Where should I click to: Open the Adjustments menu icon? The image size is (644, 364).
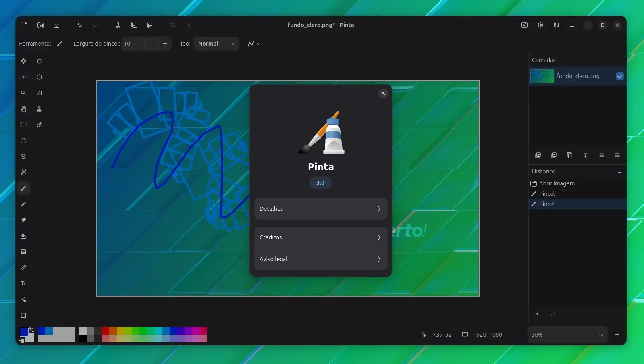[x=540, y=25]
